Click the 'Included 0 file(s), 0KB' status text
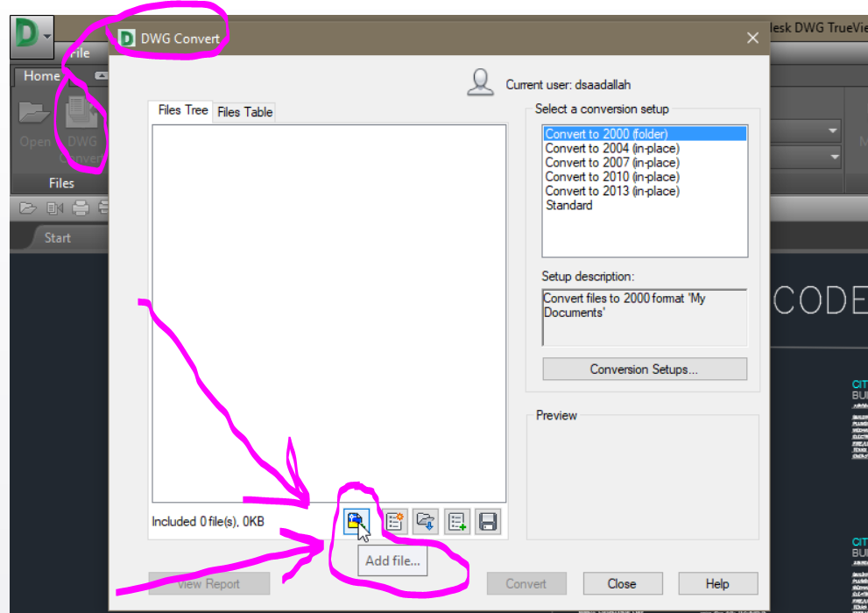The image size is (868, 613). (208, 522)
